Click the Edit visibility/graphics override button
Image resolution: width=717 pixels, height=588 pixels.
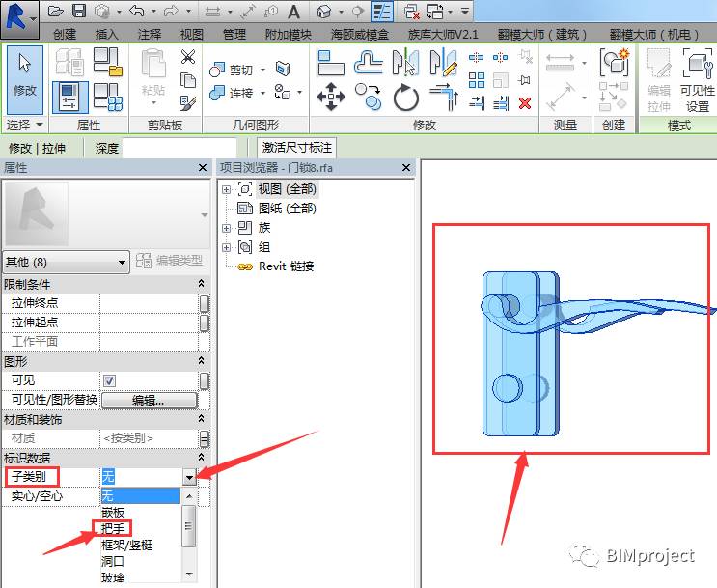pos(149,401)
